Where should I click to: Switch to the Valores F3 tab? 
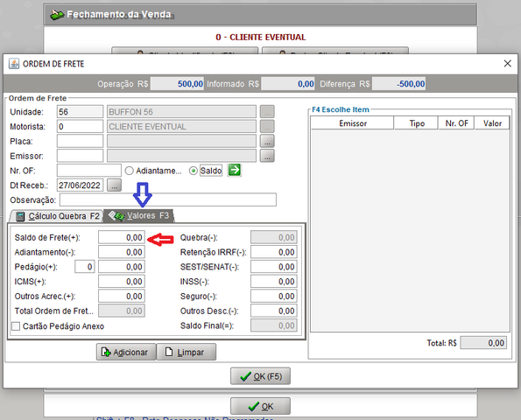click(139, 216)
